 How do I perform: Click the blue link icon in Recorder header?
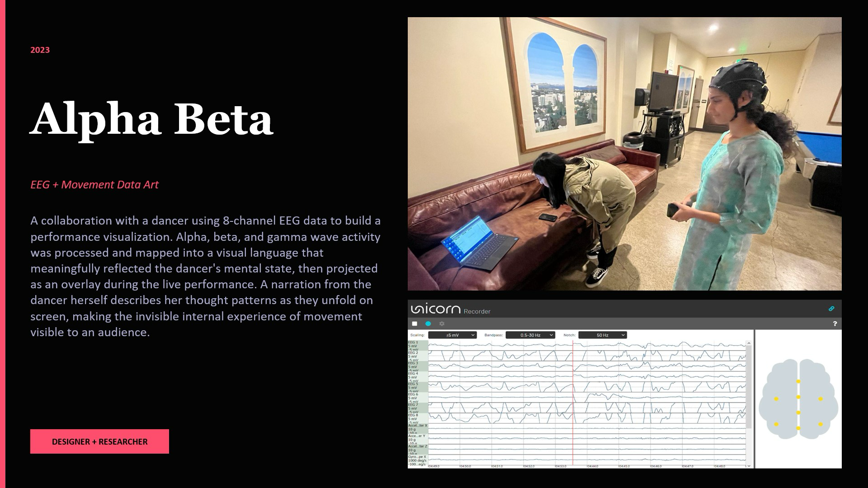pos(831,309)
